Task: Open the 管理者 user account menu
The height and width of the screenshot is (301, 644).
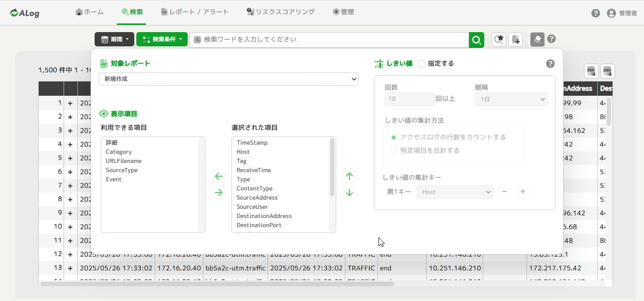Action: point(622,13)
